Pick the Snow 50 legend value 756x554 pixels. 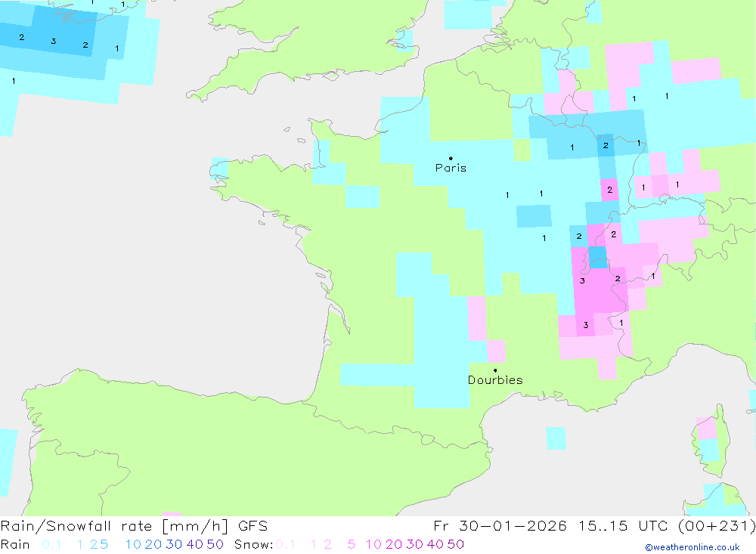[456, 544]
